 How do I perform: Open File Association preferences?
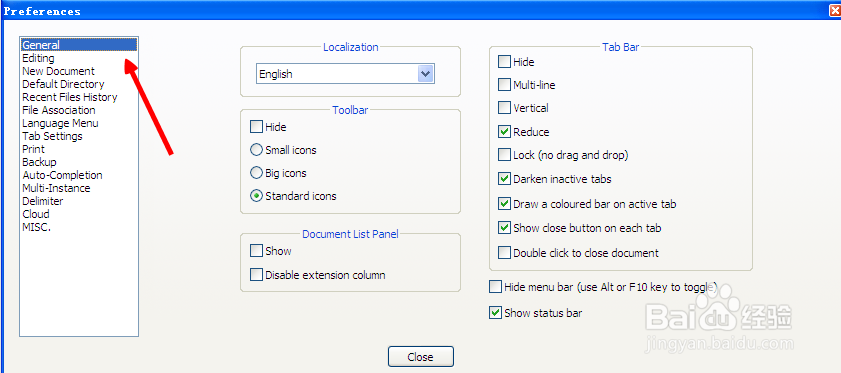click(x=59, y=110)
